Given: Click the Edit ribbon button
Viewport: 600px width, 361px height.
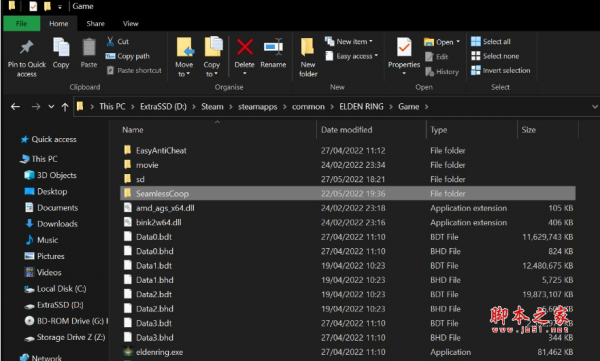Looking at the screenshot, I should [x=437, y=57].
